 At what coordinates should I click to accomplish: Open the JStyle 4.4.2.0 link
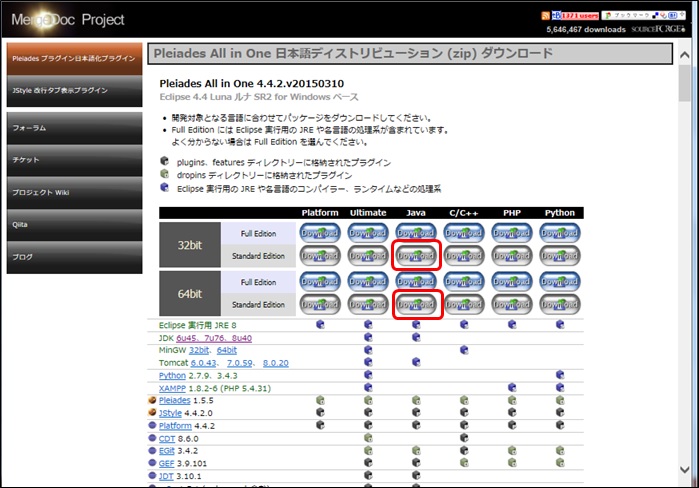click(170, 413)
